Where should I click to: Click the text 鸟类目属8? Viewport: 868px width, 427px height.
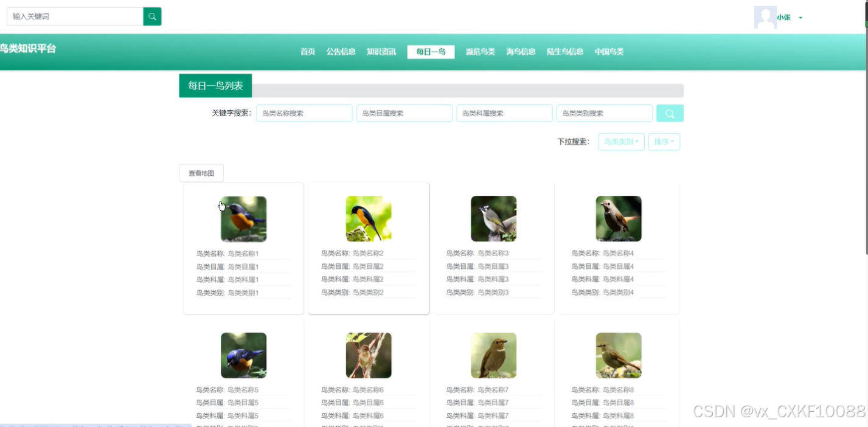tap(619, 403)
